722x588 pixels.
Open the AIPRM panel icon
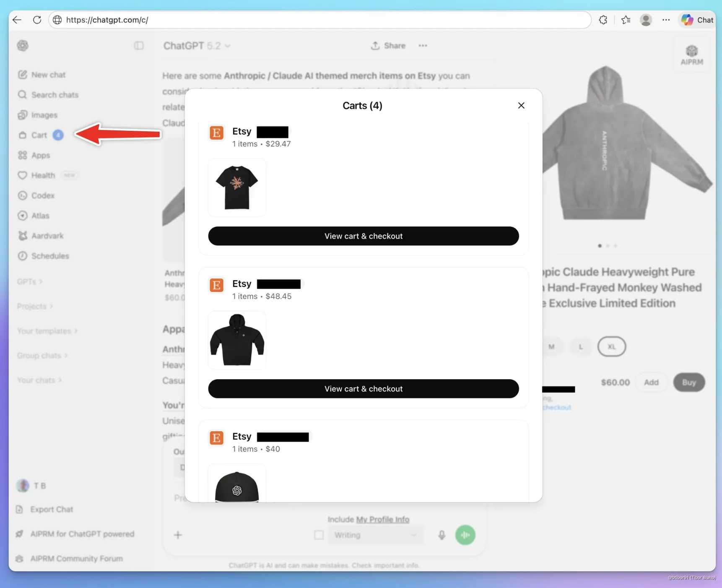click(x=691, y=55)
